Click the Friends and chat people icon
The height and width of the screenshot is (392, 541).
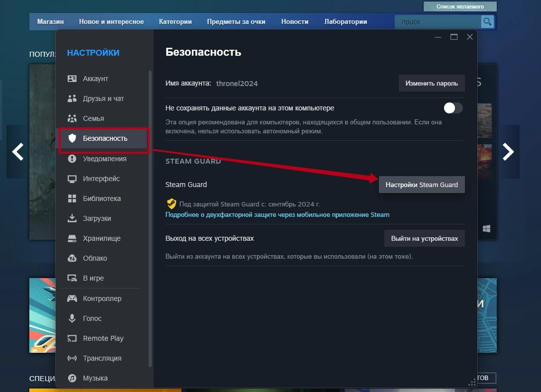[x=72, y=98]
